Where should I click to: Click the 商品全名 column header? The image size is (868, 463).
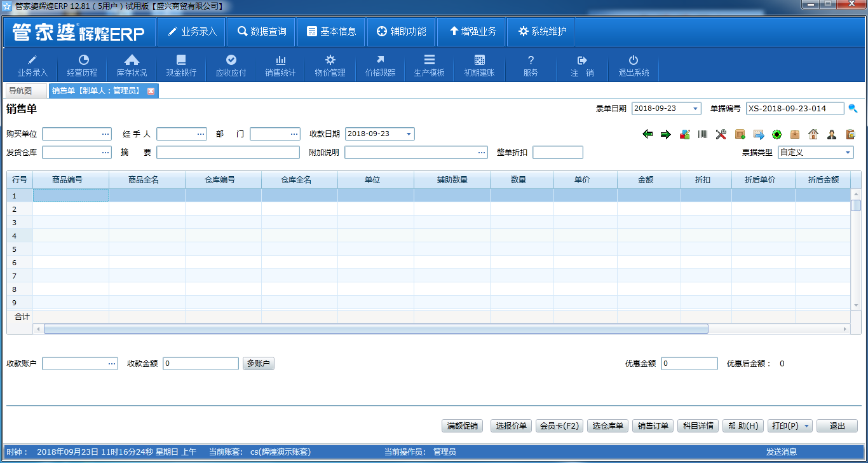(147, 180)
